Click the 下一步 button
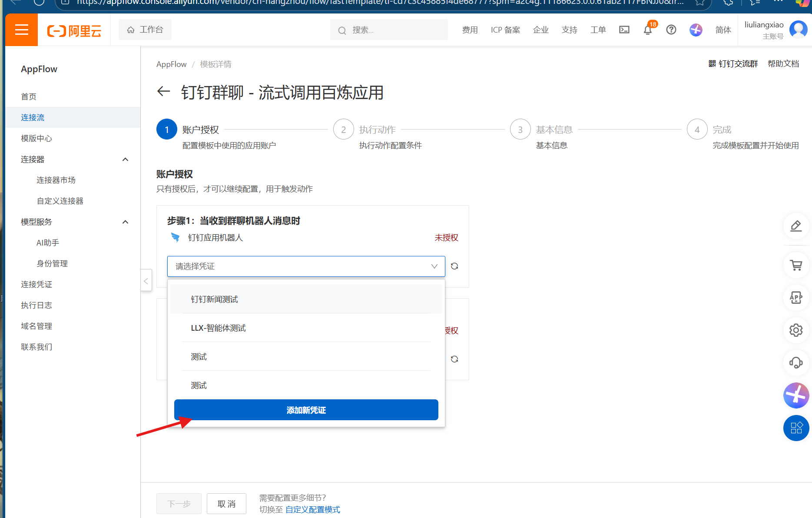Image resolution: width=812 pixels, height=518 pixels. click(x=179, y=504)
